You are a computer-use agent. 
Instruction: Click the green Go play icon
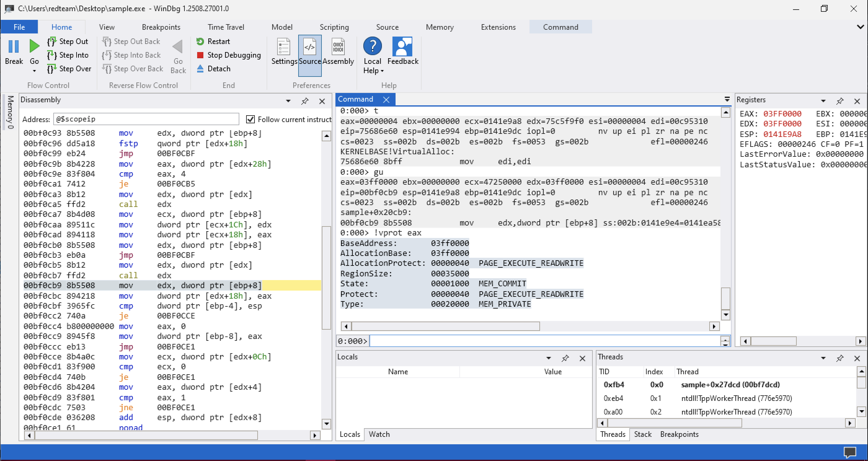(x=34, y=46)
